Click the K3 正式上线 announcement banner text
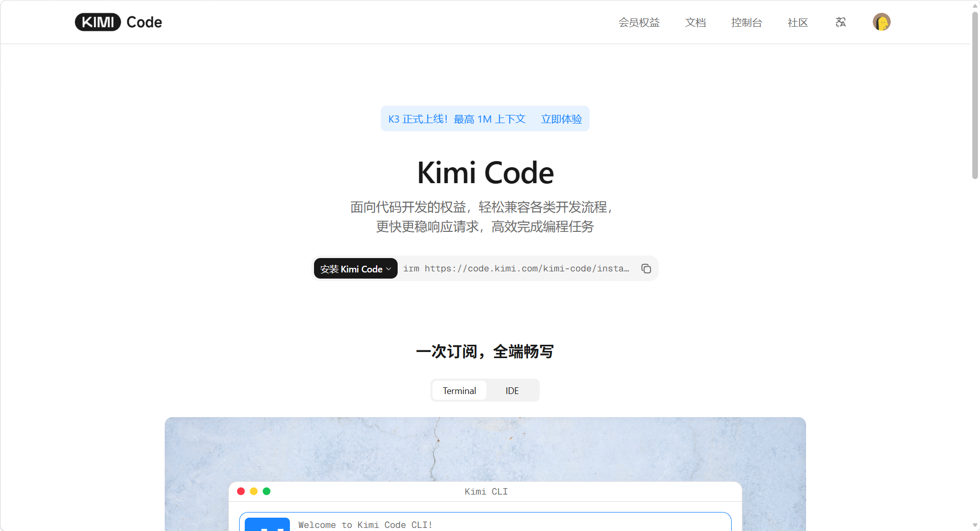The height and width of the screenshot is (531, 980). [x=457, y=119]
